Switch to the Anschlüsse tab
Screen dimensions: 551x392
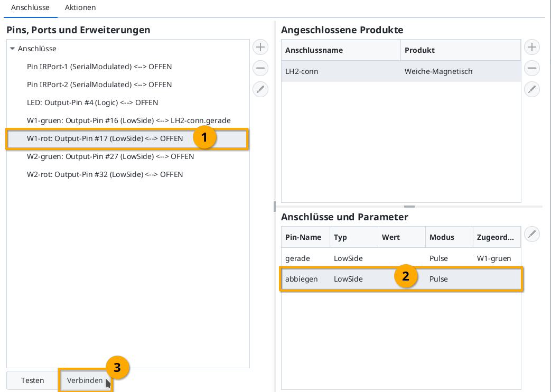30,7
